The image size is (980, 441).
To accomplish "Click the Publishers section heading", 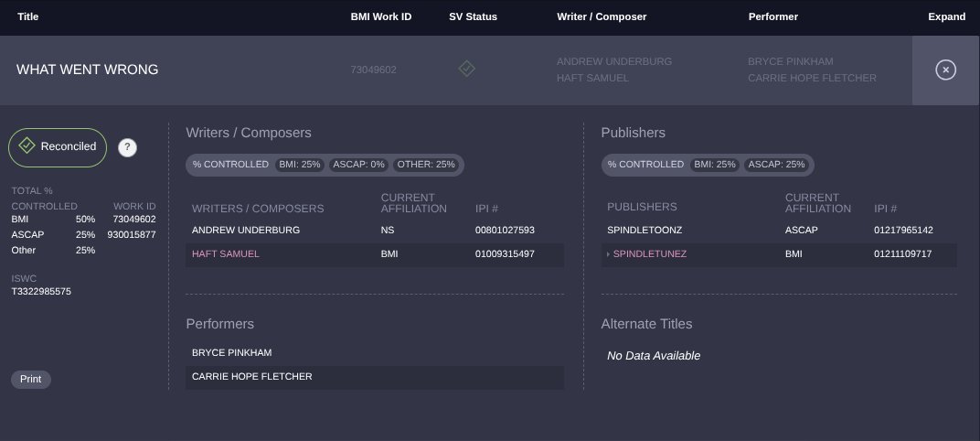I will pyautogui.click(x=634, y=133).
